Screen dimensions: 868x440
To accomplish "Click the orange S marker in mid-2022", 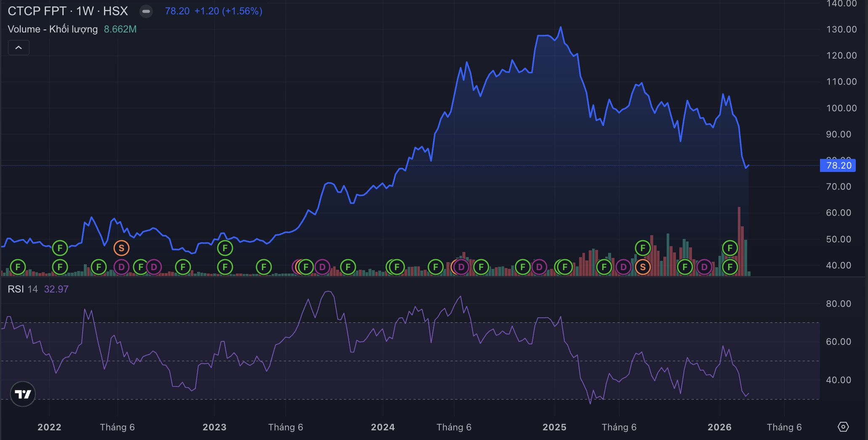I will click(x=121, y=248).
